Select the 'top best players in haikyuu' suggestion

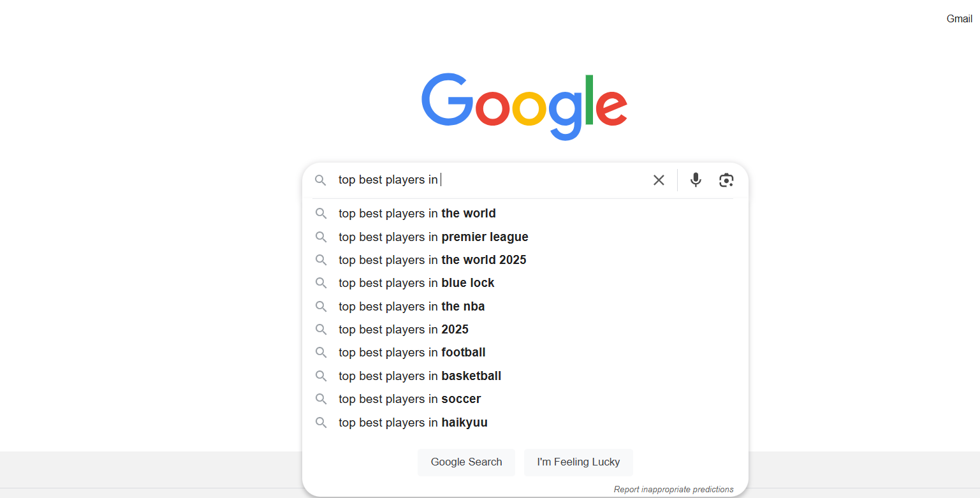point(413,422)
